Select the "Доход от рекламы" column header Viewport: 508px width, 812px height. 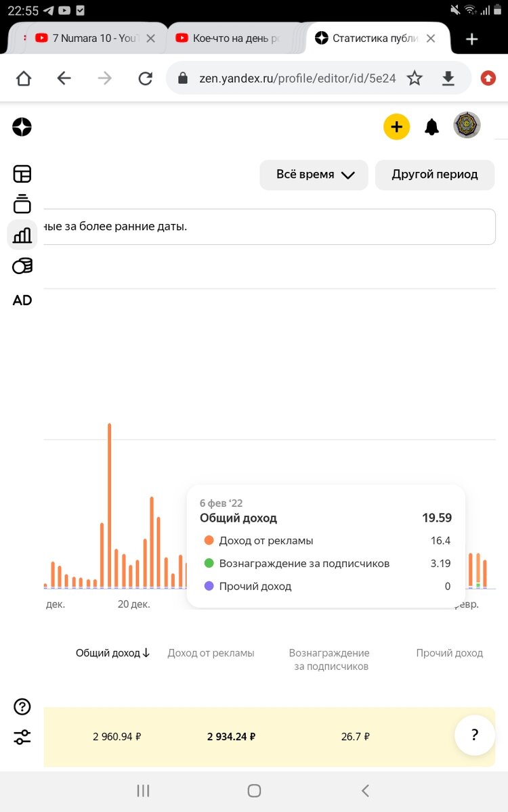pyautogui.click(x=211, y=653)
